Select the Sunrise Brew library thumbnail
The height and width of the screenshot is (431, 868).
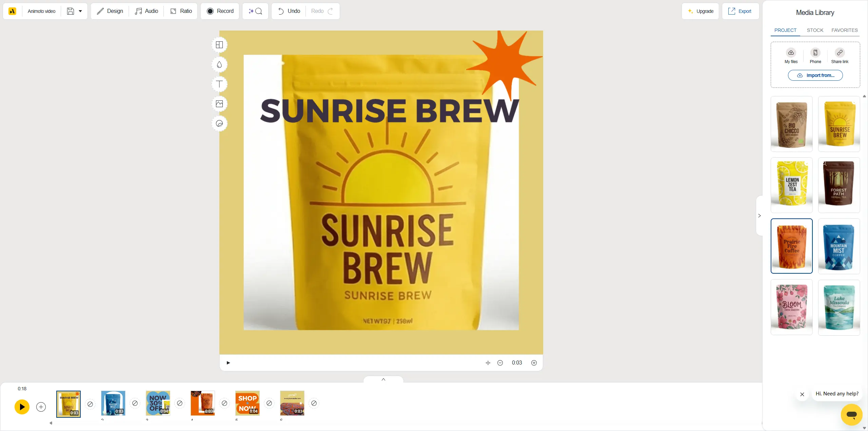coord(839,124)
